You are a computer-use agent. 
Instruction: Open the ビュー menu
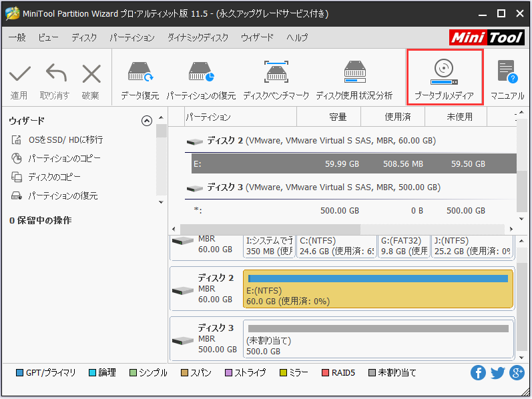click(48, 37)
